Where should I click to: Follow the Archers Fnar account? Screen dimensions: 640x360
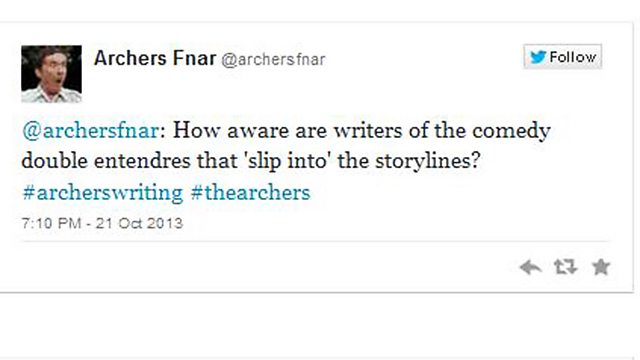pyautogui.click(x=562, y=57)
